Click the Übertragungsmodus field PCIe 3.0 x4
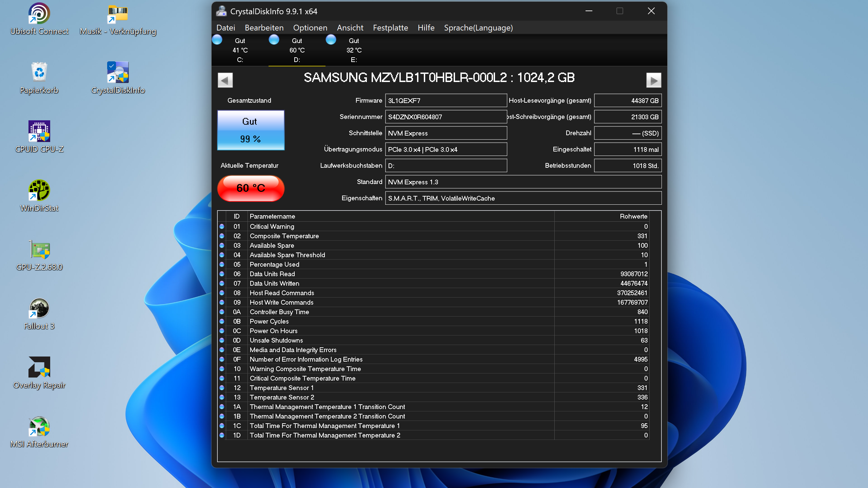The height and width of the screenshot is (488, 868). click(446, 149)
